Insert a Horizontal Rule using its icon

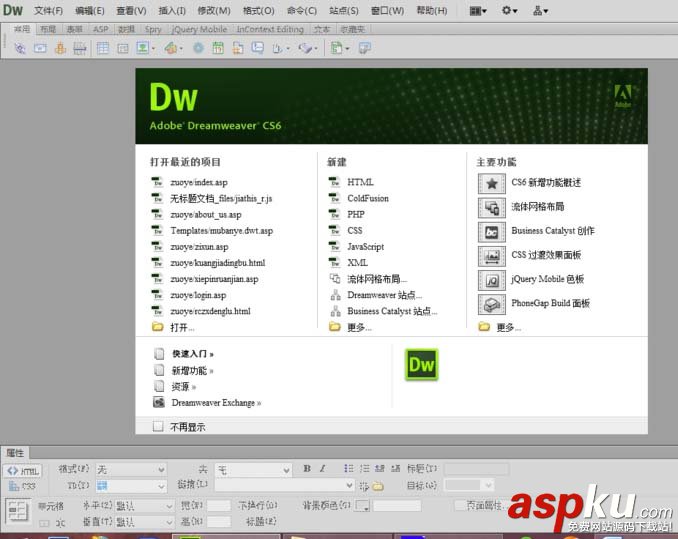pyautogui.click(x=80, y=48)
